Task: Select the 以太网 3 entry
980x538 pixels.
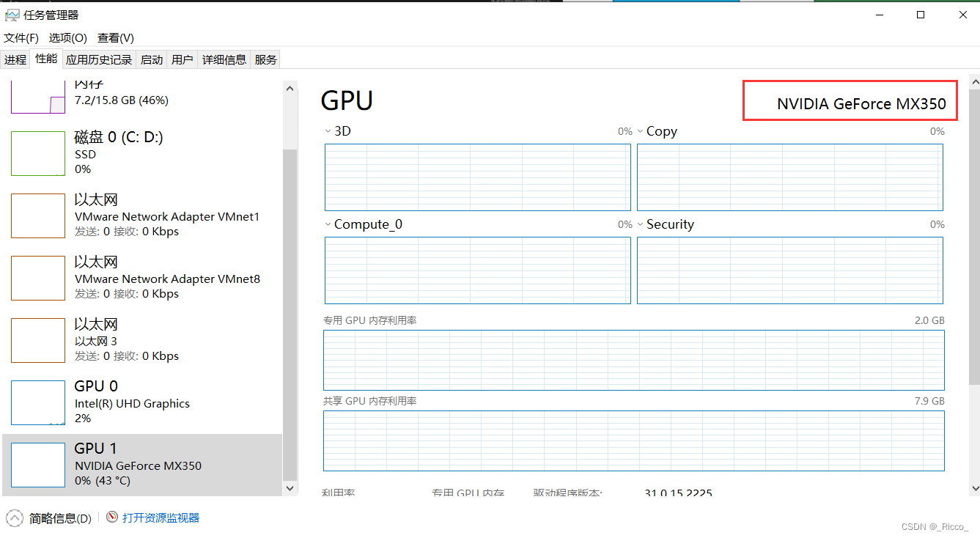Action: [142, 340]
